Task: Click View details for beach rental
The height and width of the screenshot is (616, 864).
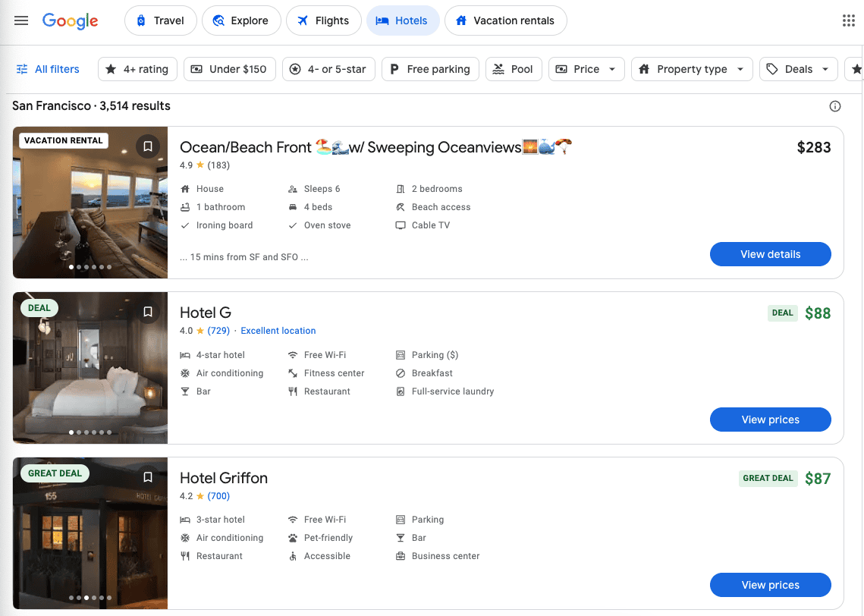Action: (x=770, y=254)
